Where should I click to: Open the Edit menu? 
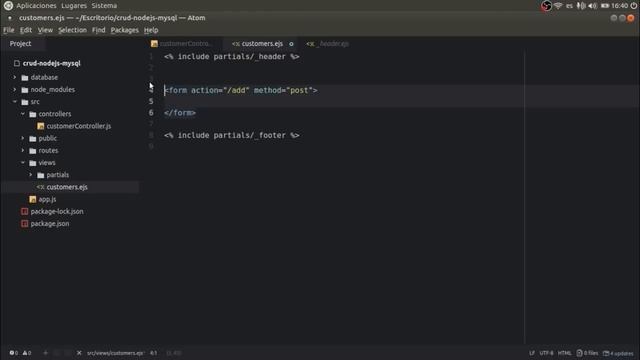(x=26, y=30)
